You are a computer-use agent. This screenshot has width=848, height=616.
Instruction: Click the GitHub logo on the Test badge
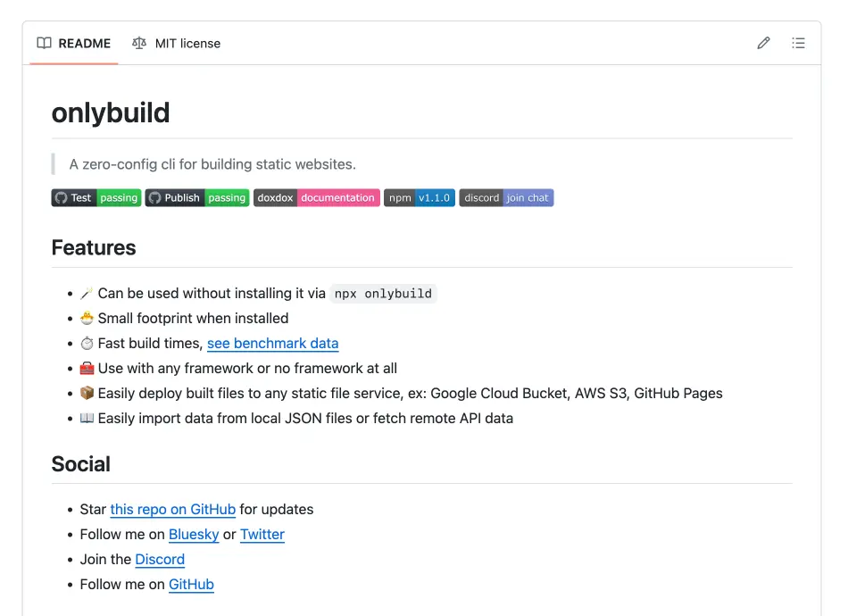click(x=60, y=197)
